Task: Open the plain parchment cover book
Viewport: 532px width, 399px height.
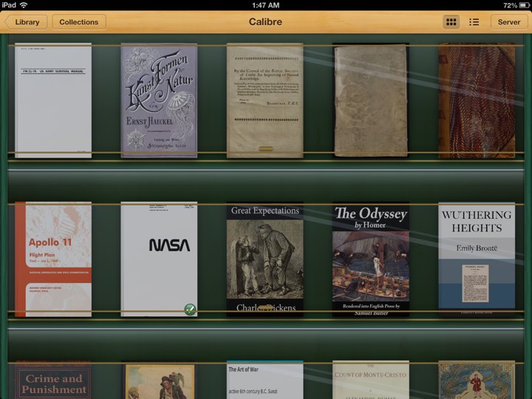Action: (x=371, y=100)
